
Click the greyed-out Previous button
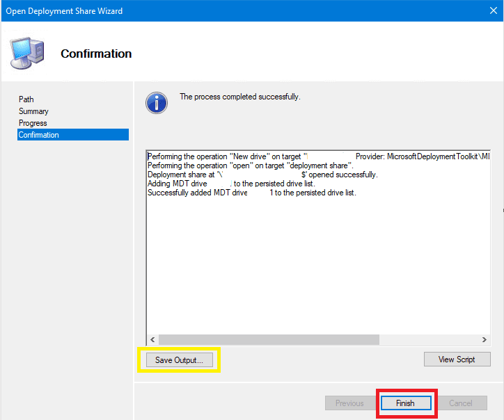coord(349,403)
